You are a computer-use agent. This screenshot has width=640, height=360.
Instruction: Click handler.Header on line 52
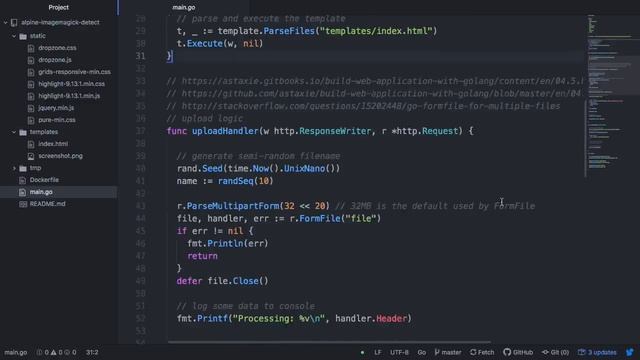point(371,318)
